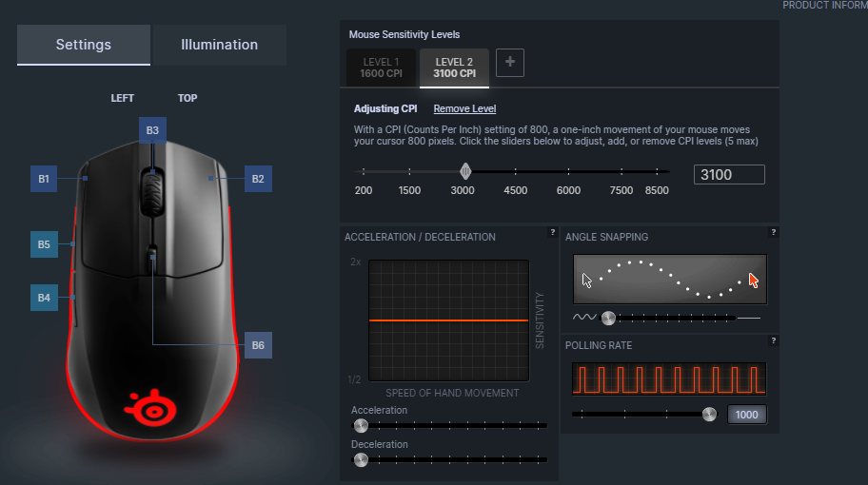Select the B1 left mouse button label
The height and width of the screenshot is (485, 868).
click(44, 179)
